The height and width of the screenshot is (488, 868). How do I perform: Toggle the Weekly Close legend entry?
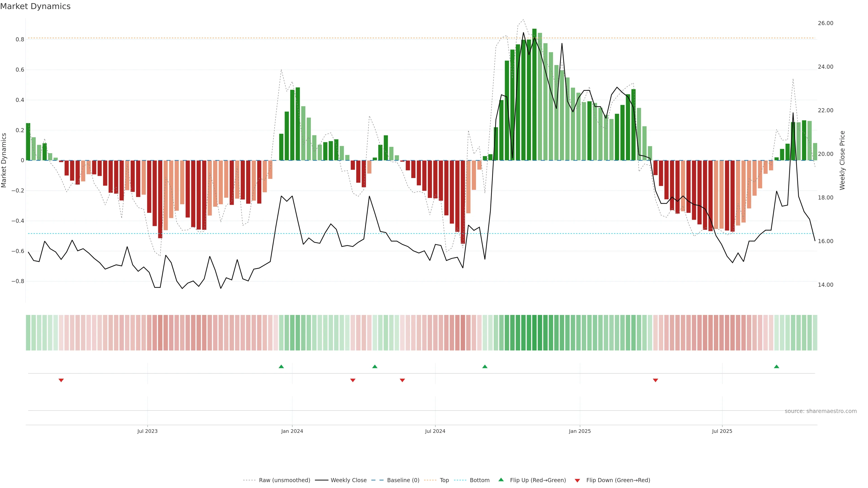click(348, 480)
